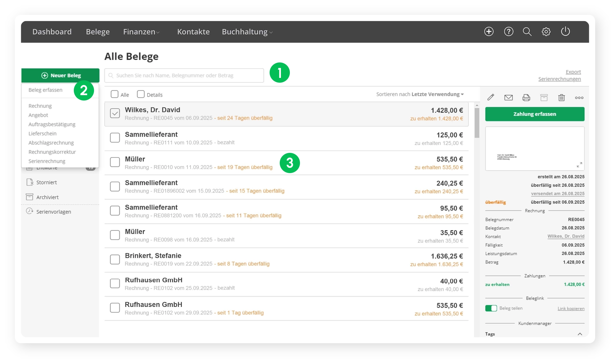
Task: Send document via envelope icon
Action: (x=508, y=97)
